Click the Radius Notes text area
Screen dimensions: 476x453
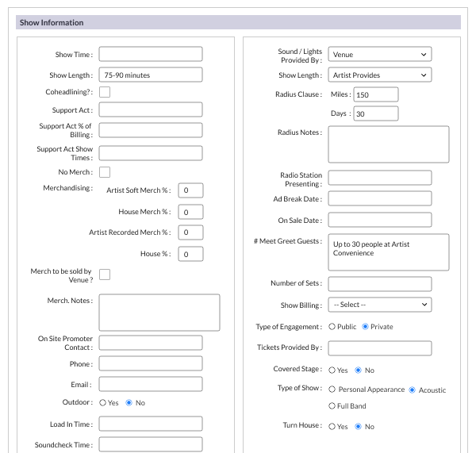click(388, 144)
